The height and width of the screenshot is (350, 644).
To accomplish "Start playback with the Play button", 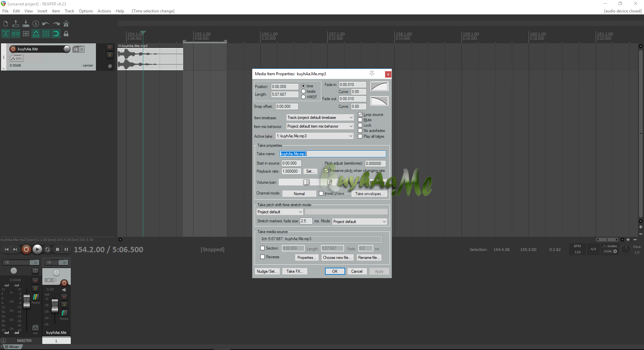I will coord(37,249).
